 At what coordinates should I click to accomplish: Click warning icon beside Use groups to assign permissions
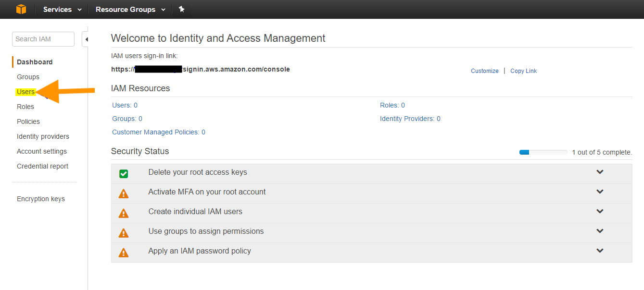(124, 233)
